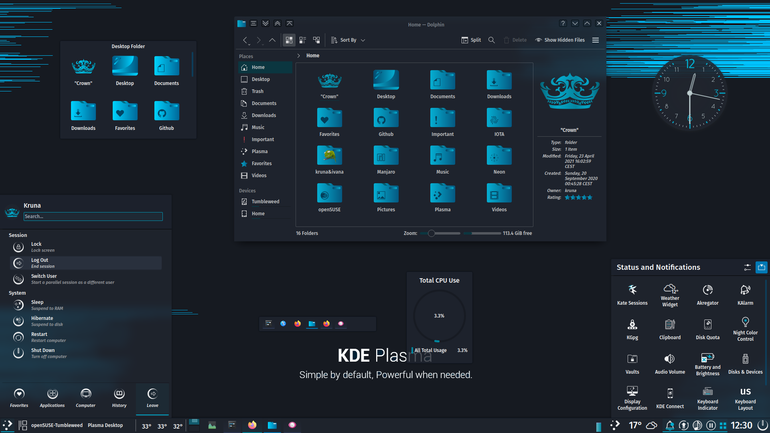Open the pager virtual desktop switcher

[x=194, y=425]
